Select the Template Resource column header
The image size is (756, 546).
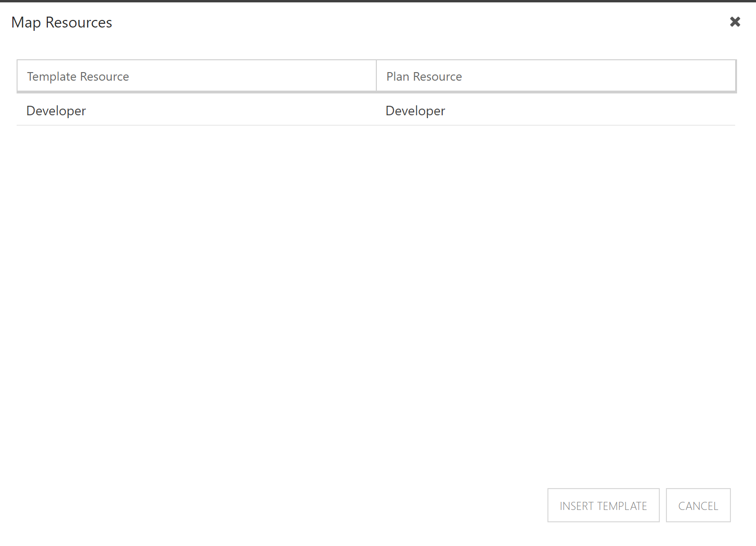(197, 76)
